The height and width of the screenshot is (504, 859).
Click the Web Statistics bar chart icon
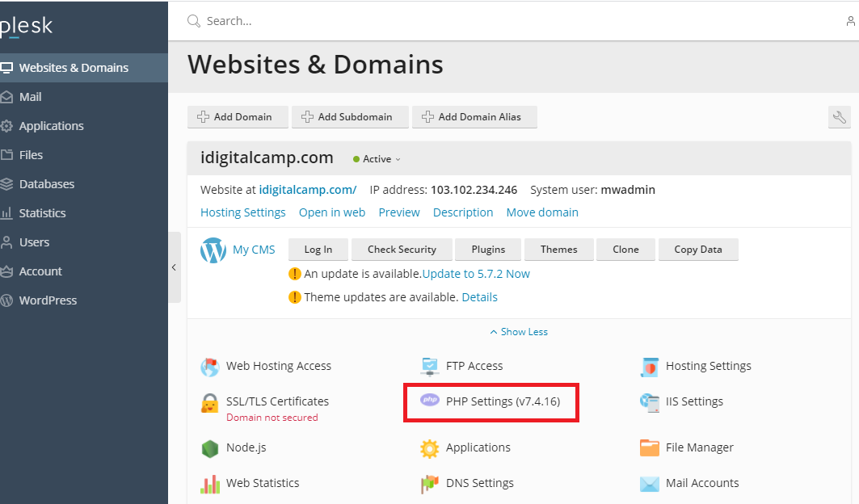coord(210,484)
